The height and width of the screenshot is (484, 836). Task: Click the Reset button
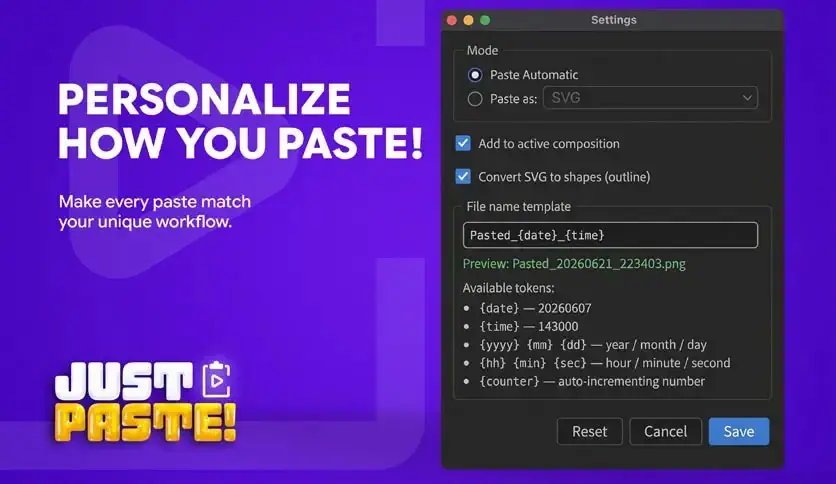point(590,431)
